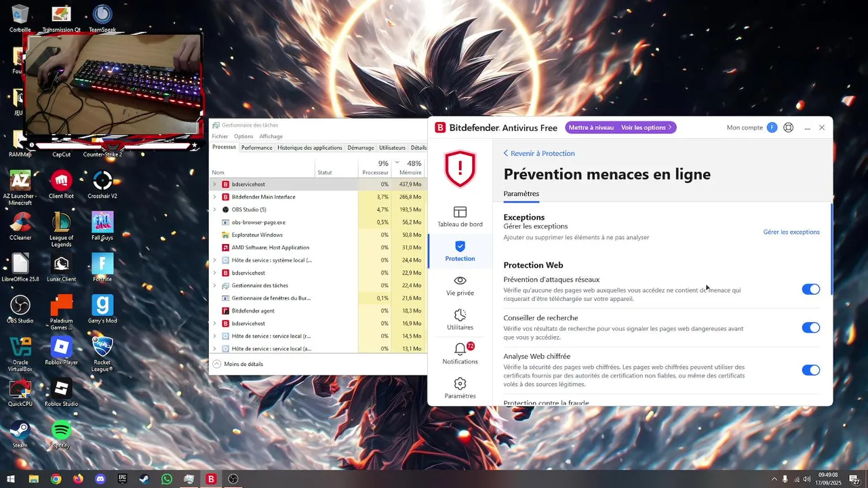Open Roblox Player desktop icon
The image size is (868, 488).
[61, 351]
